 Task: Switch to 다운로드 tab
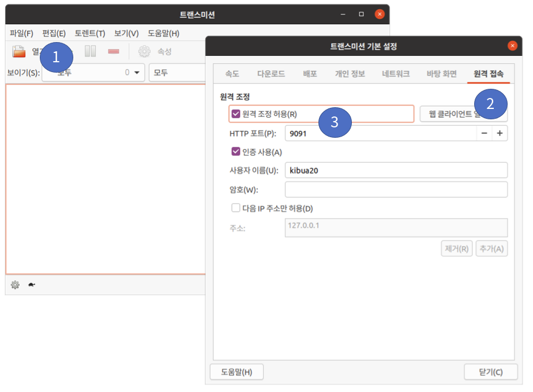271,74
